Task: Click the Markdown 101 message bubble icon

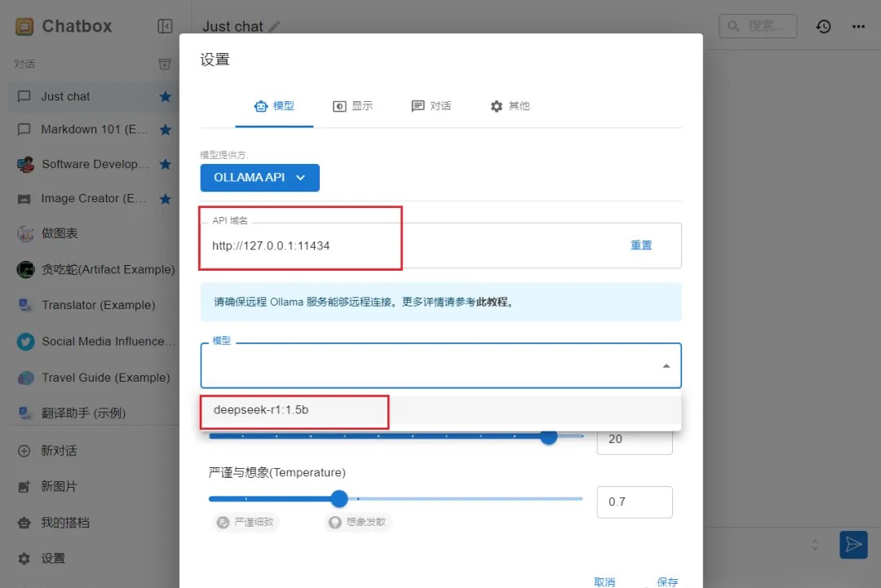Action: point(24,130)
